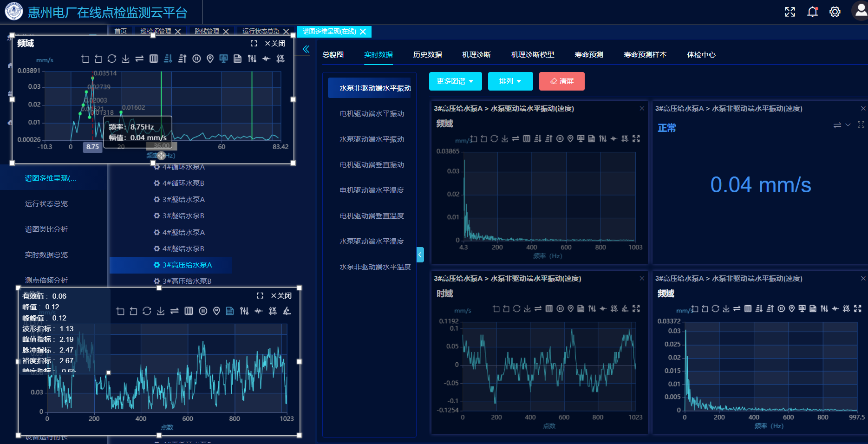
Task: Click sliders settings icon in bottom-left waveform popup
Action: (x=244, y=311)
